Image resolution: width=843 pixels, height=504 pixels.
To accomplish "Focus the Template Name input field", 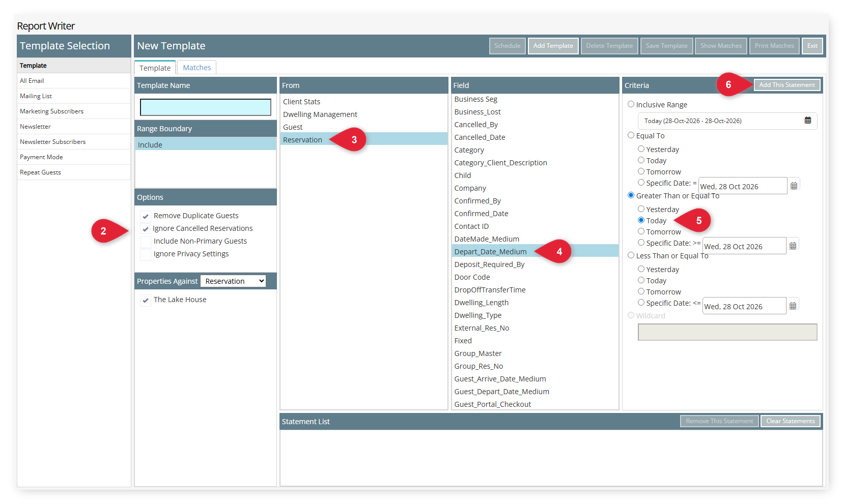I will click(x=206, y=107).
